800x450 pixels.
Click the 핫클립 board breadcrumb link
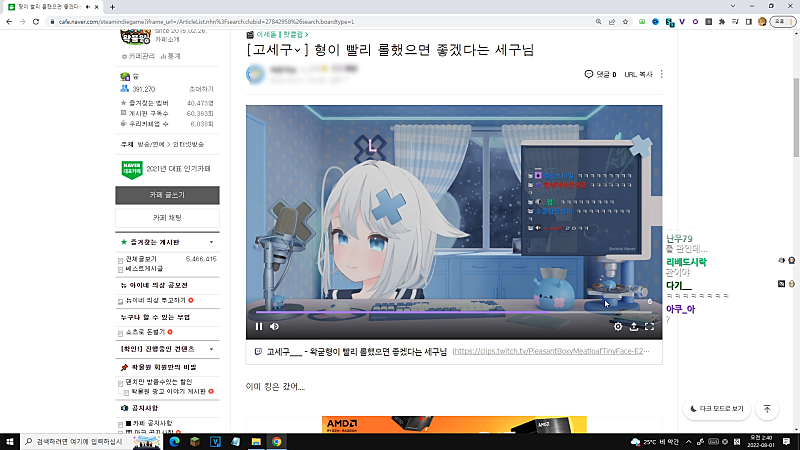tap(295, 34)
